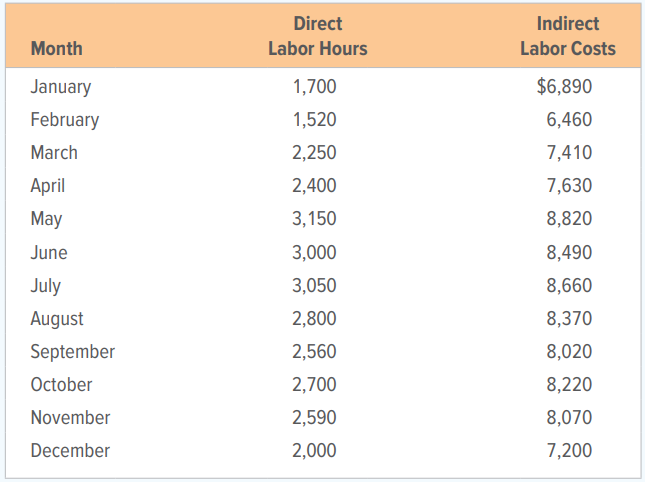Select March's 7,410 indirect labor cost

click(x=569, y=153)
